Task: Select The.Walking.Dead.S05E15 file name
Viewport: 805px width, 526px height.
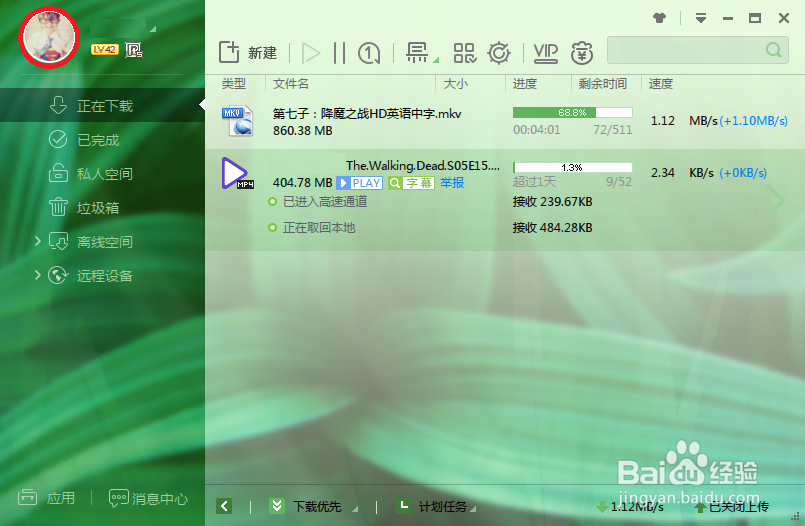Action: pyautogui.click(x=423, y=165)
